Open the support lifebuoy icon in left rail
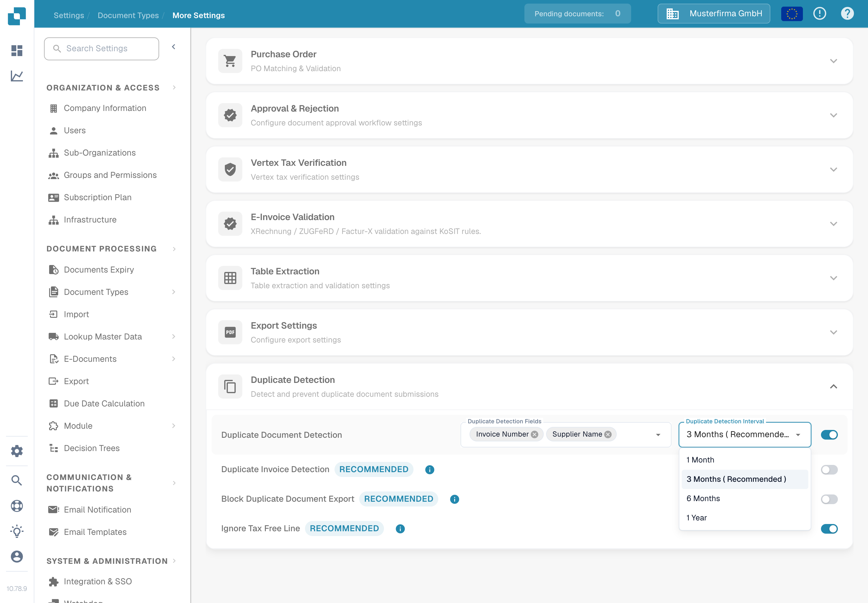Image resolution: width=868 pixels, height=603 pixels. point(17,506)
